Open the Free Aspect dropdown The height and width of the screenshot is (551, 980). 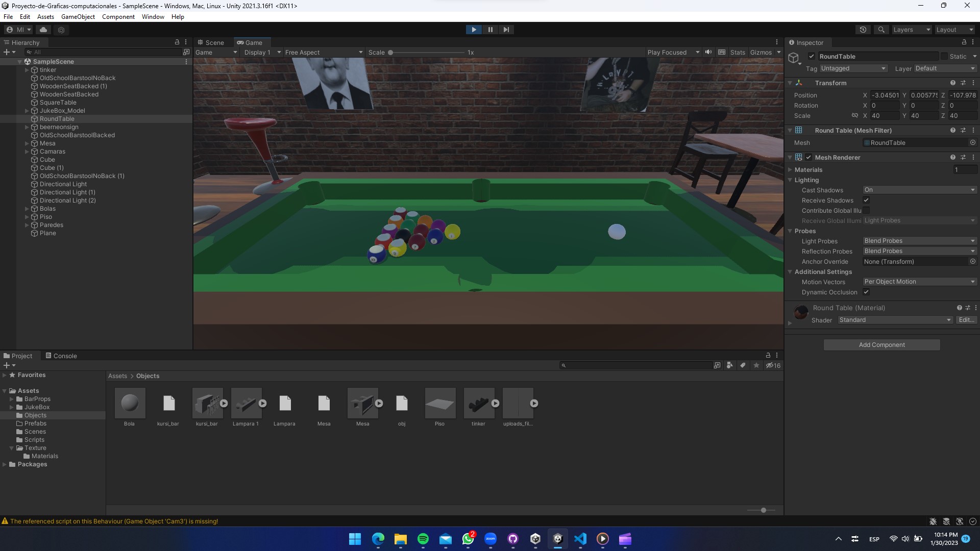click(x=324, y=52)
